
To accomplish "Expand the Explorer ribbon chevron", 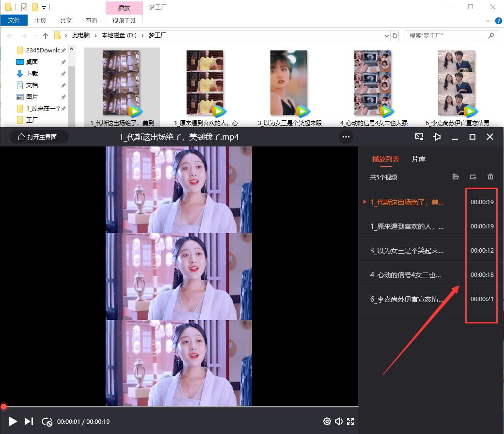I will [x=488, y=21].
